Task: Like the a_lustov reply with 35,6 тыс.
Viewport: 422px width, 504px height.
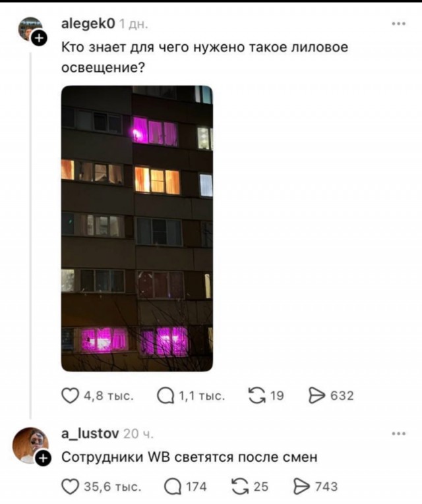Action: click(70, 487)
